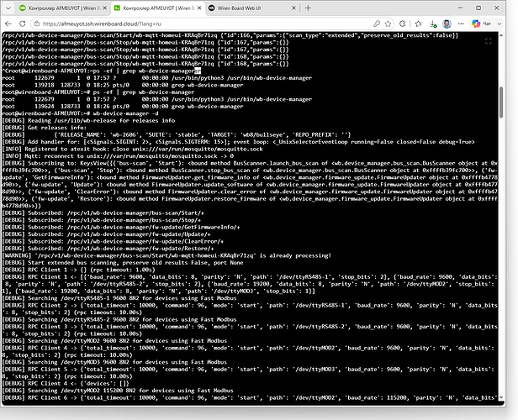The image size is (518, 420).
Task: Click the '[WARNING]' already processing line
Action: [x=166, y=255]
